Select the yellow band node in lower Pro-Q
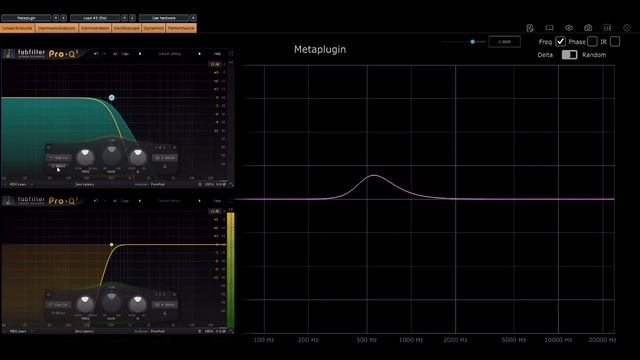The height and width of the screenshot is (360, 640). tap(111, 244)
